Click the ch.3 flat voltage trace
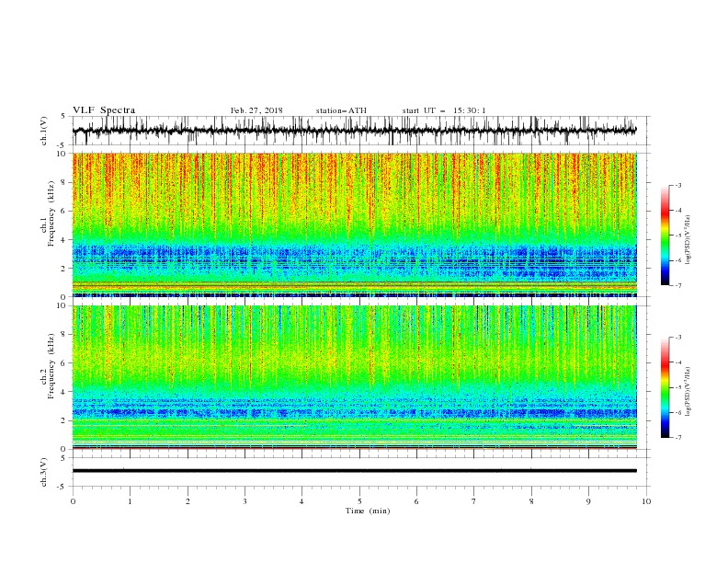 click(x=355, y=471)
